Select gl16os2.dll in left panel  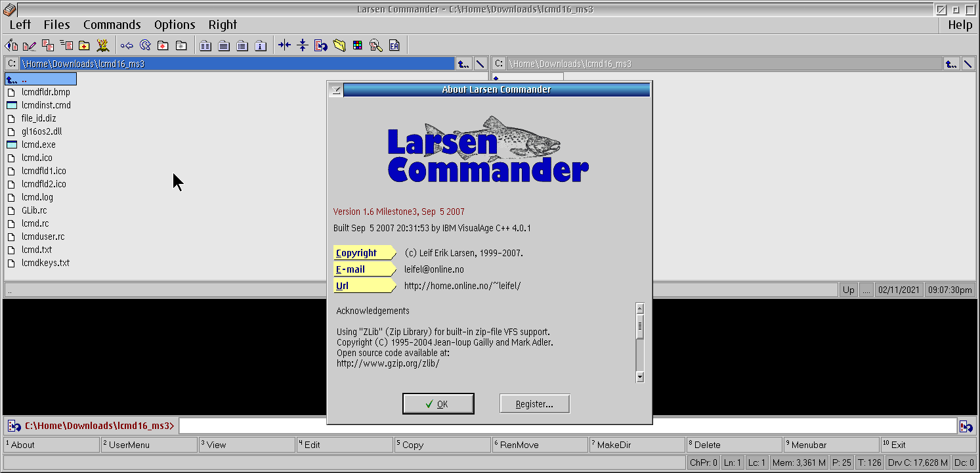coord(41,131)
